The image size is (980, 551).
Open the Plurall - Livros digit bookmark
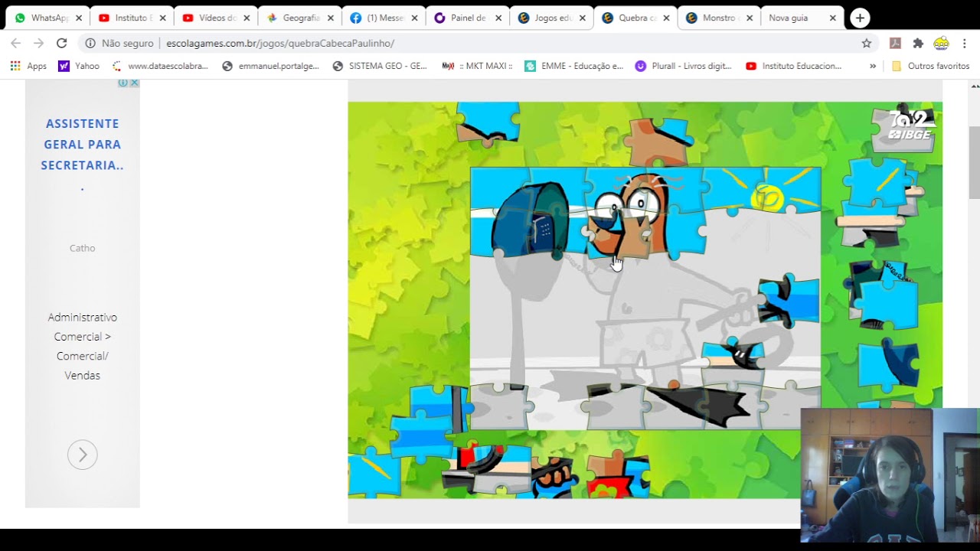click(x=684, y=66)
